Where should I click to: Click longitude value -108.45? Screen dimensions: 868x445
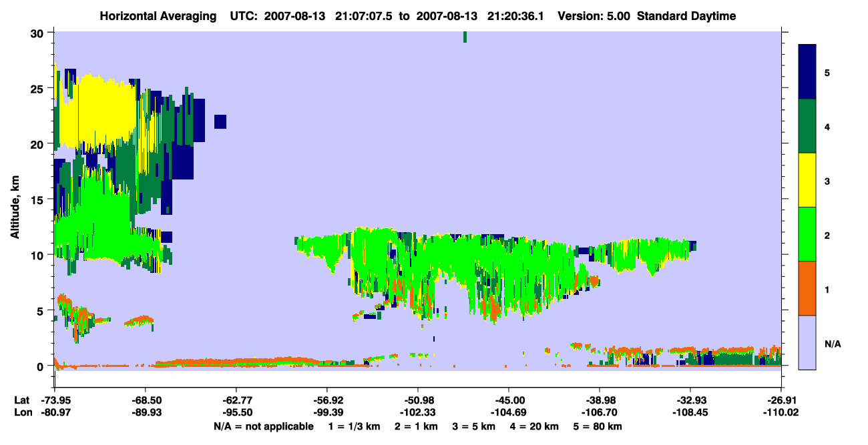point(690,413)
